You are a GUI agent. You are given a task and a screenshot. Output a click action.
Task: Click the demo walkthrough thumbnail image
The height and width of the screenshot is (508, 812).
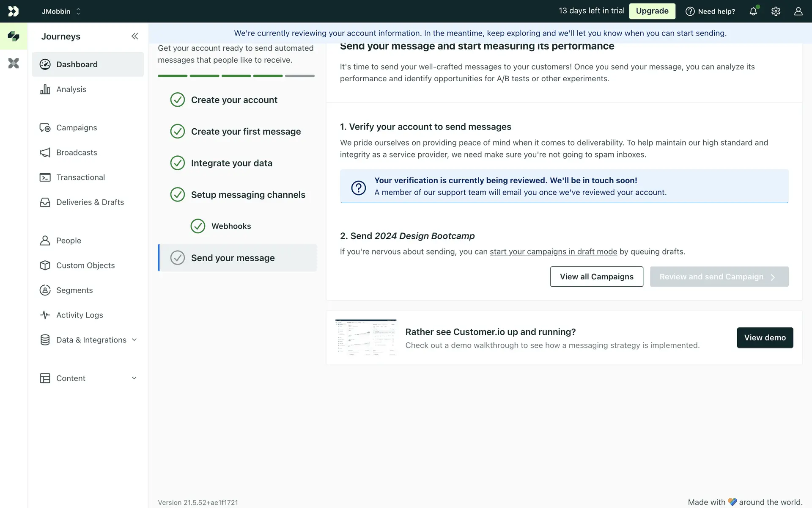point(366,337)
